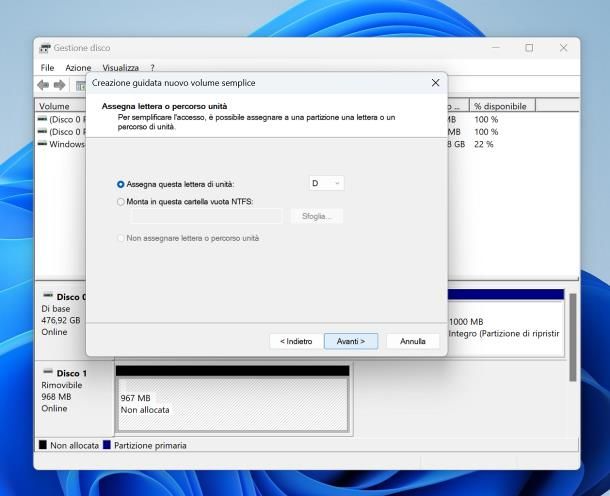This screenshot has width=610, height=496.
Task: Click the '% disponibile' column header
Action: coord(500,106)
